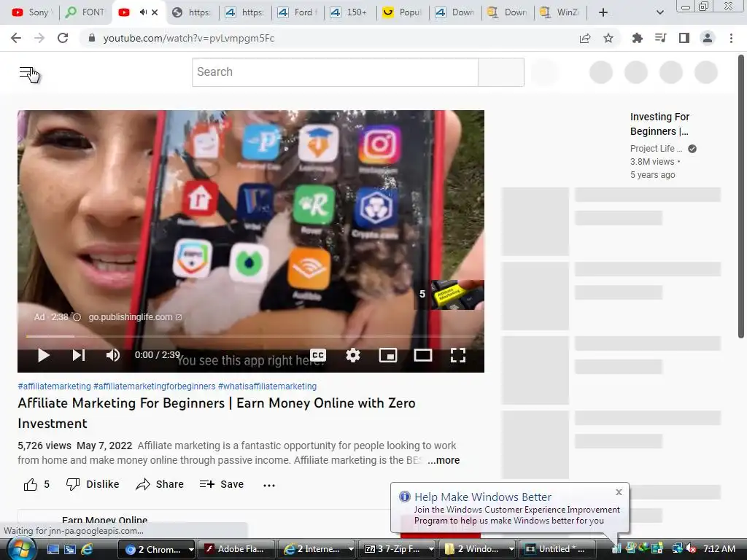Toggle closed captions CC button
Image resolution: width=747 pixels, height=560 pixels.
(318, 355)
